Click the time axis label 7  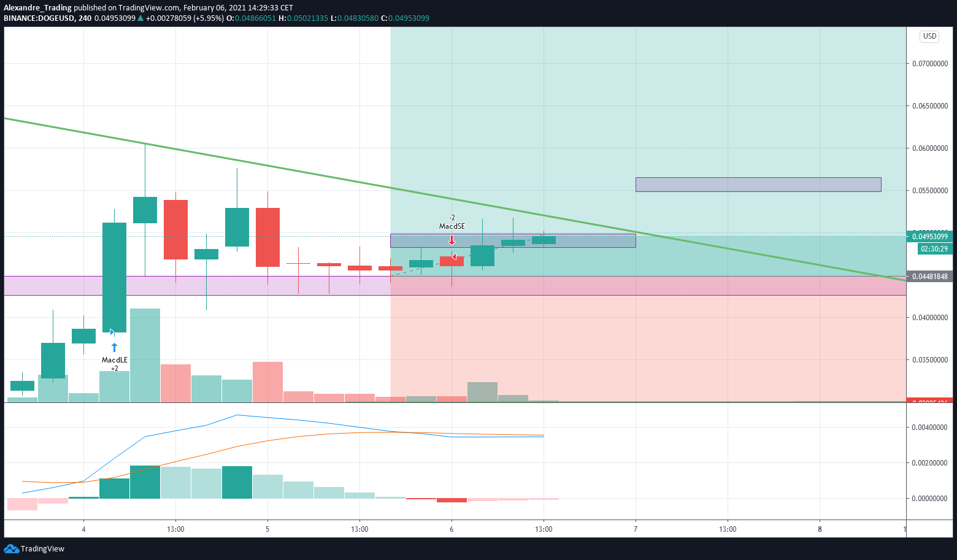click(x=636, y=529)
